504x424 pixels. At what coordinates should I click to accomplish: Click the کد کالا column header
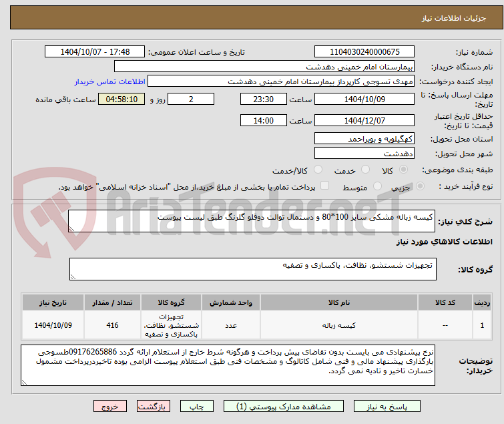click(445, 302)
